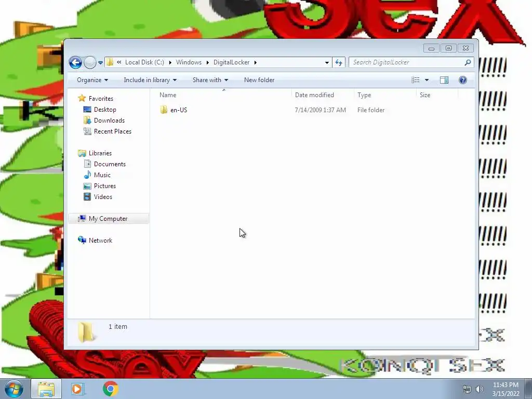Screen dimensions: 532x399
Task: Click File folder type cell
Action: point(371,110)
